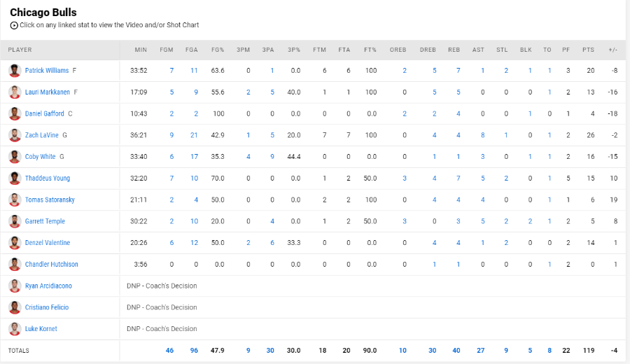Click Chandler Hutchison's headshot thumbnail

(x=15, y=265)
